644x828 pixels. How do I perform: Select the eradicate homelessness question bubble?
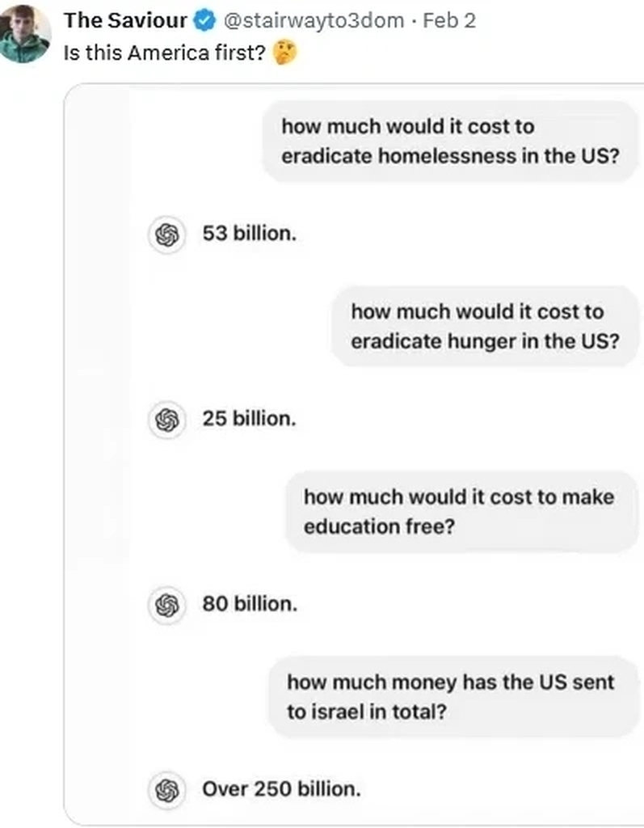449,141
